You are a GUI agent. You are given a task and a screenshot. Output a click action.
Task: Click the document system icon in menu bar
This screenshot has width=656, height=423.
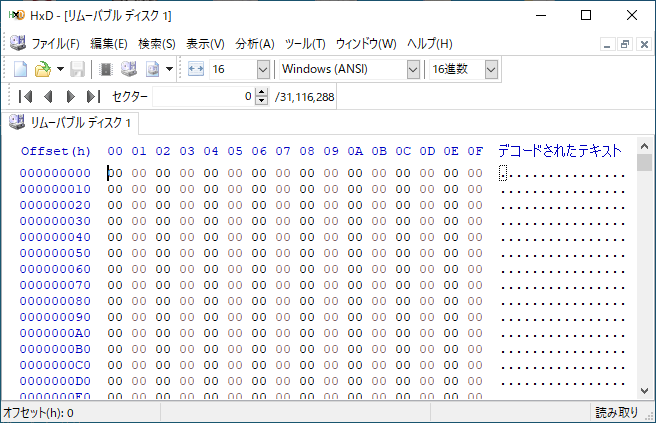pos(18,43)
